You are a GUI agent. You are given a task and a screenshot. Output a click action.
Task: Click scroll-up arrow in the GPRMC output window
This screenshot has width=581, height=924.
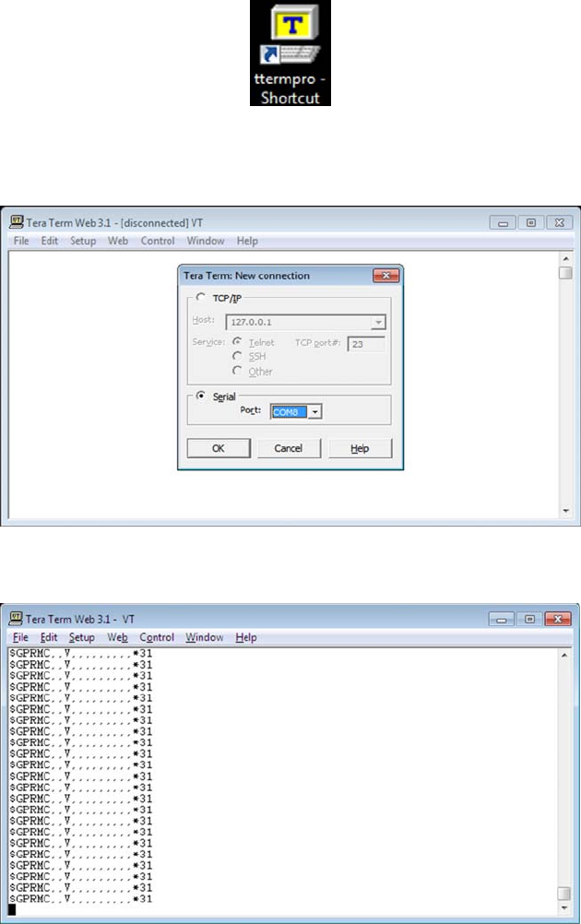564,656
